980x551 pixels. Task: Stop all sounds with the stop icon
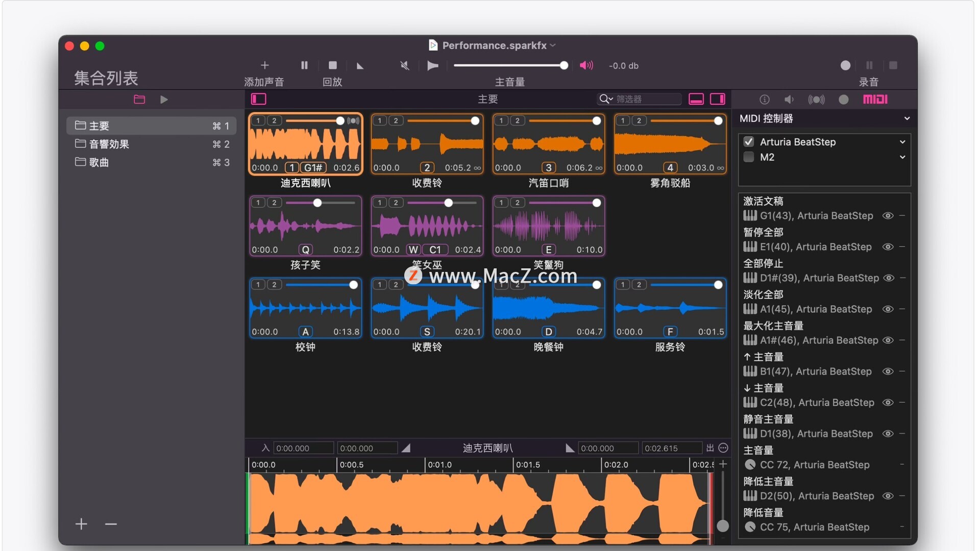(x=333, y=65)
